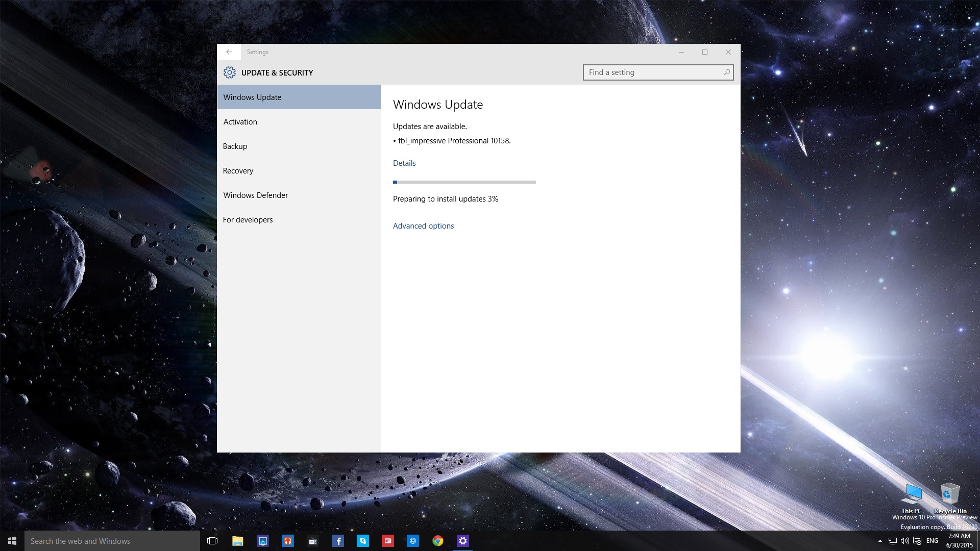Launch Google Chrome from the taskbar
980x551 pixels.
click(438, 541)
